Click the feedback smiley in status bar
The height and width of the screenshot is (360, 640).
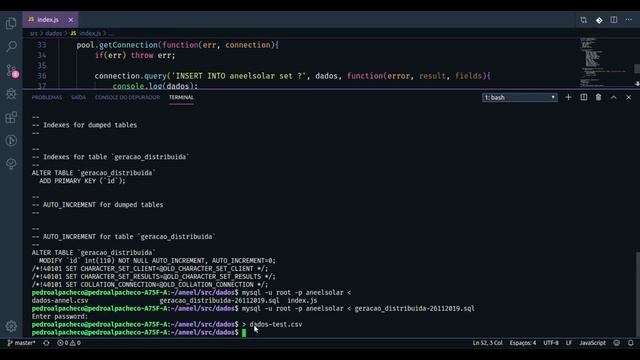(616, 343)
